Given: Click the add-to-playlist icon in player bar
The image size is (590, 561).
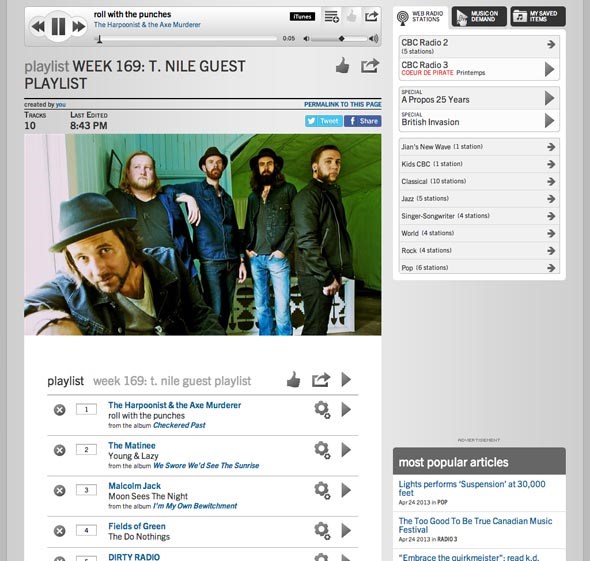Looking at the screenshot, I should [331, 16].
